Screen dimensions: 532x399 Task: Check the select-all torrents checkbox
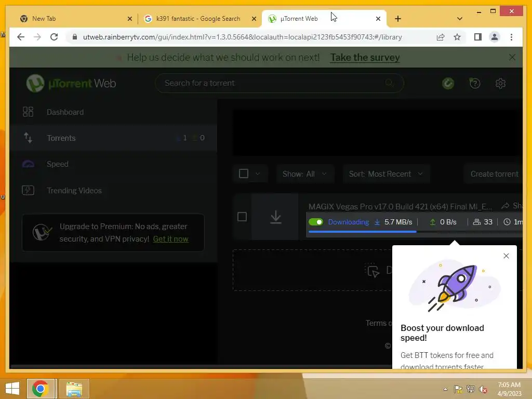pos(244,174)
